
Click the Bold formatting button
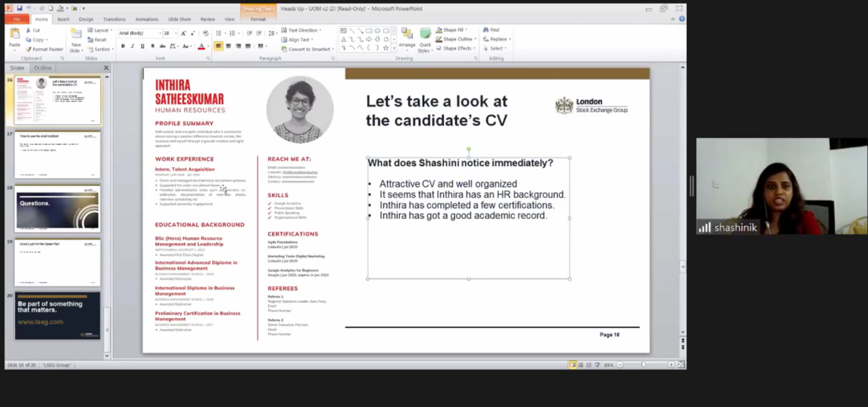click(123, 46)
